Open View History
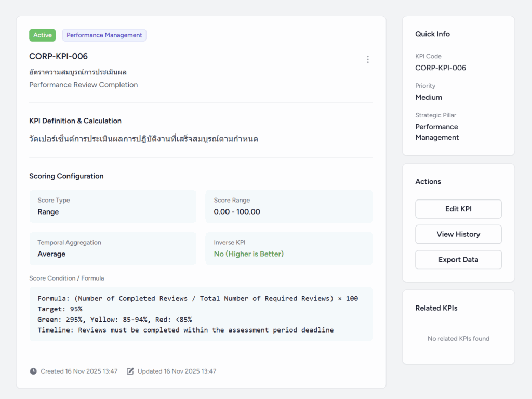The image size is (532, 399). coord(458,234)
